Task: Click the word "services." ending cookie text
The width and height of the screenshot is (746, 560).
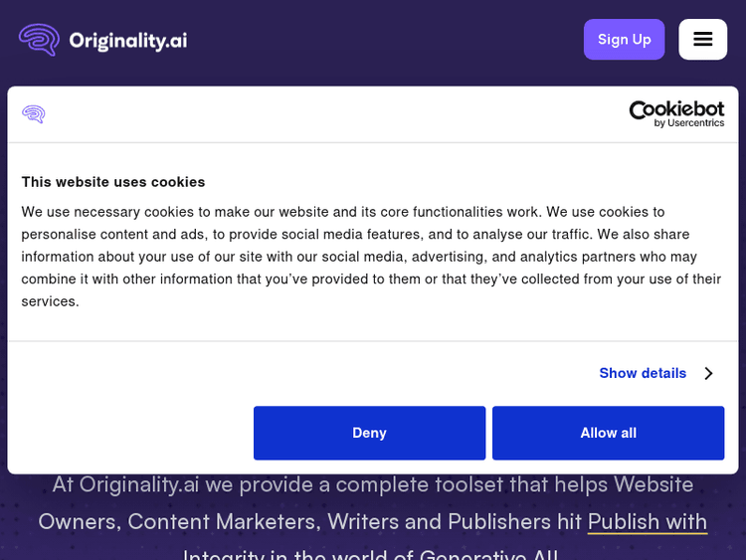Action: coord(50,301)
